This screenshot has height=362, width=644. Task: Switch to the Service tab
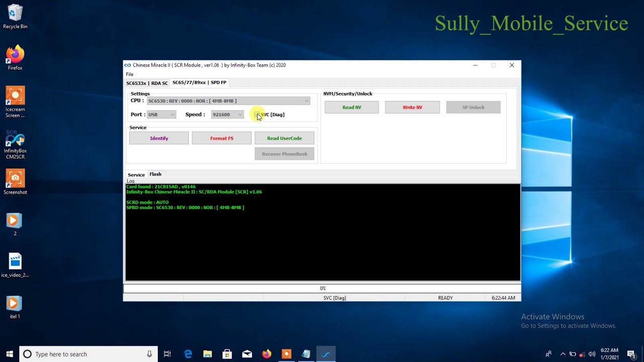click(x=136, y=175)
